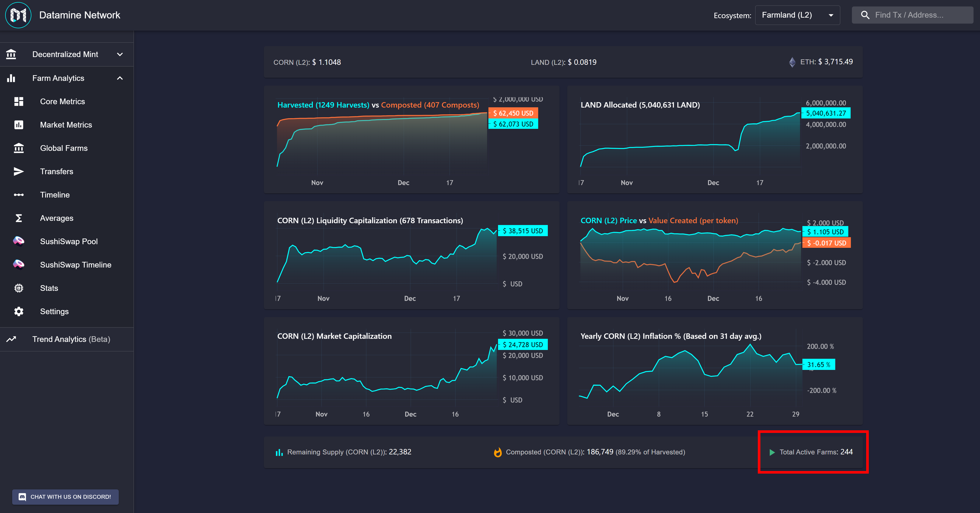This screenshot has width=980, height=513.
Task: Click the Timeline dots icon
Action: coord(19,195)
